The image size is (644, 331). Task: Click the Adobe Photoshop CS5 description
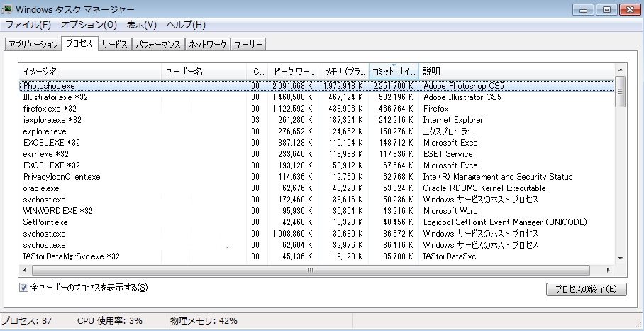pos(463,87)
